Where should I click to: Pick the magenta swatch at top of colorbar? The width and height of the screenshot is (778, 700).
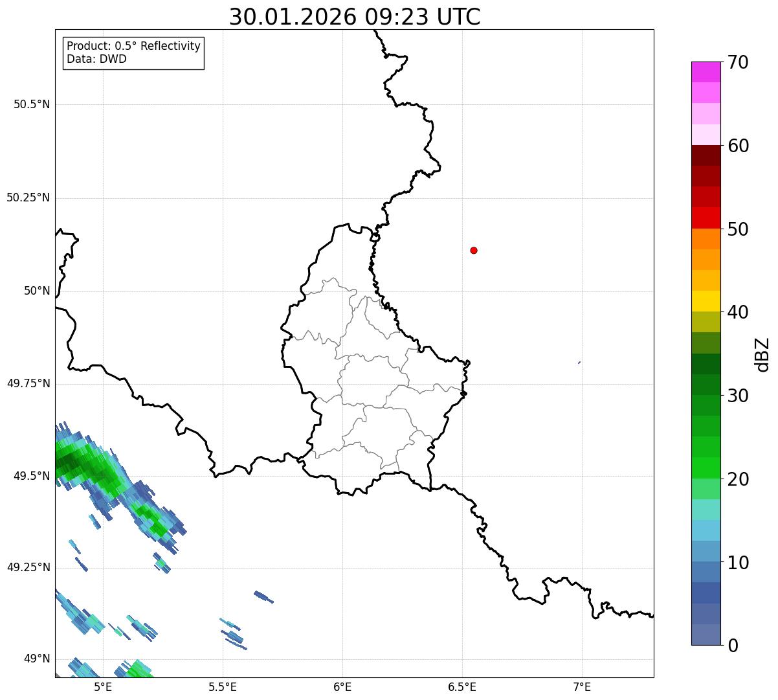(706, 72)
